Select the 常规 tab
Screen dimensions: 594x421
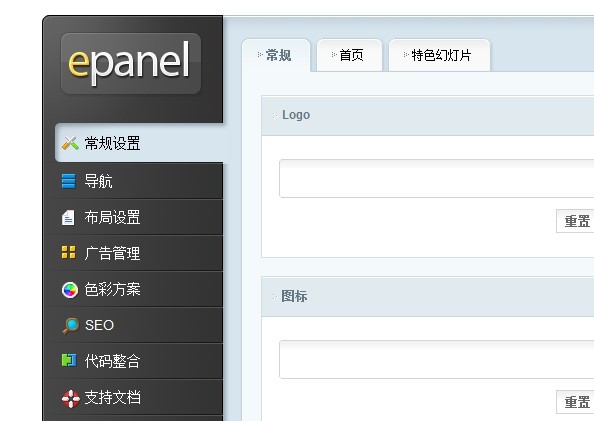276,55
